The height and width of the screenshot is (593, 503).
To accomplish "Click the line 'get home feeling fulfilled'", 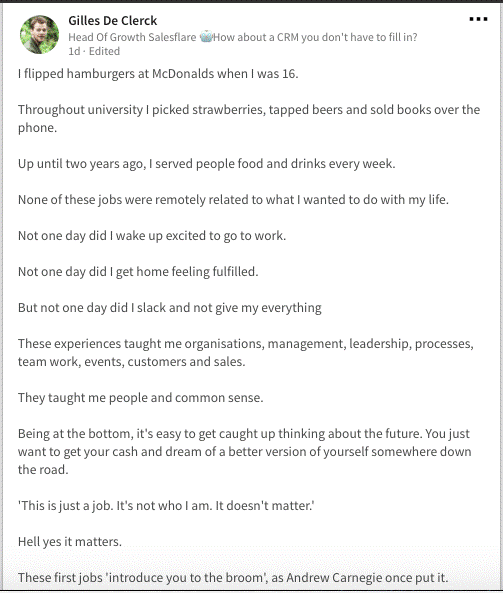I will (x=138, y=272).
